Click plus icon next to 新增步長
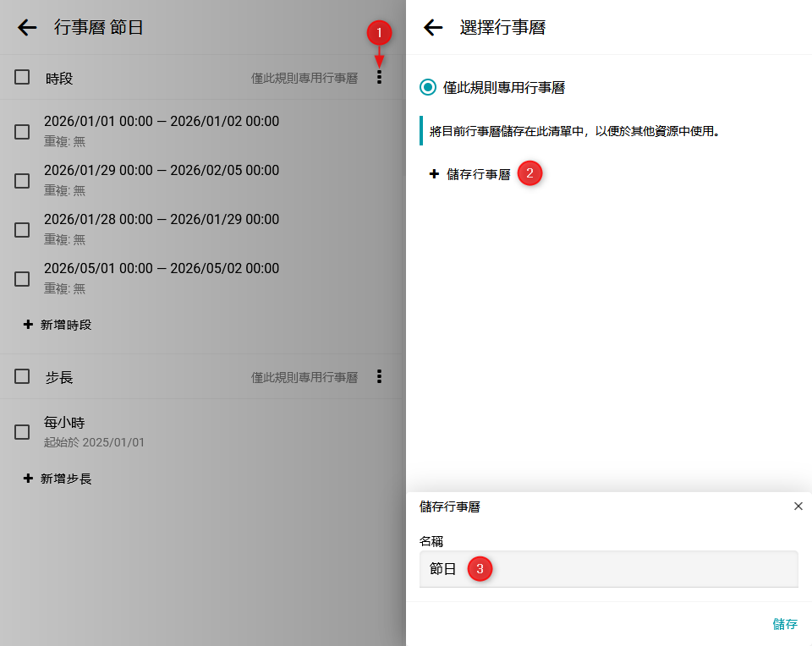The image size is (812, 646). 28,479
